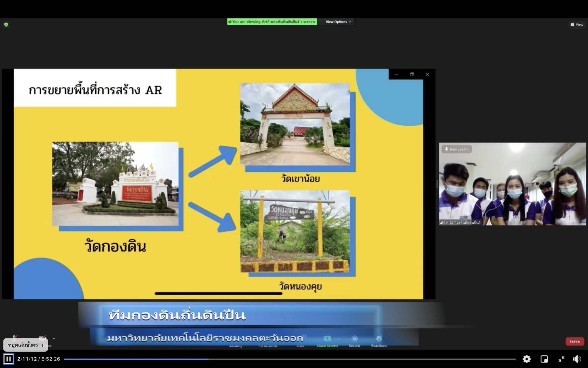The image size is (588, 368).
Task: Open video player settings gear
Action: [x=527, y=359]
